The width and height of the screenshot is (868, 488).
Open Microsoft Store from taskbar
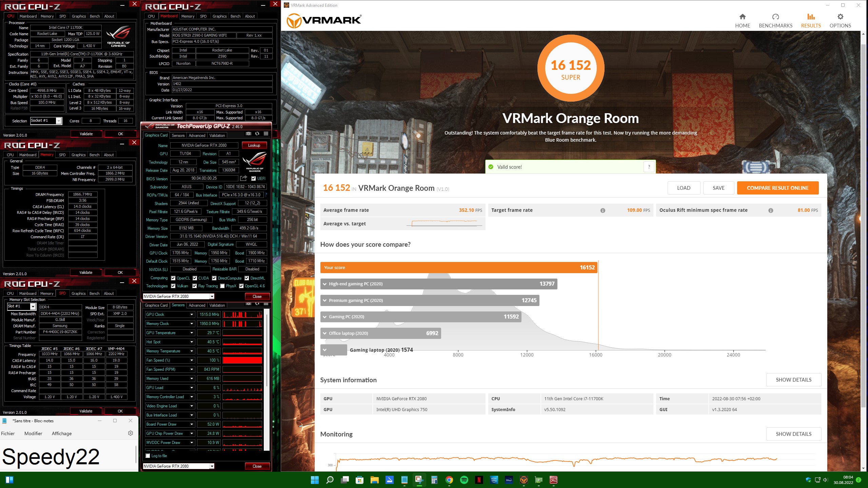point(360,480)
